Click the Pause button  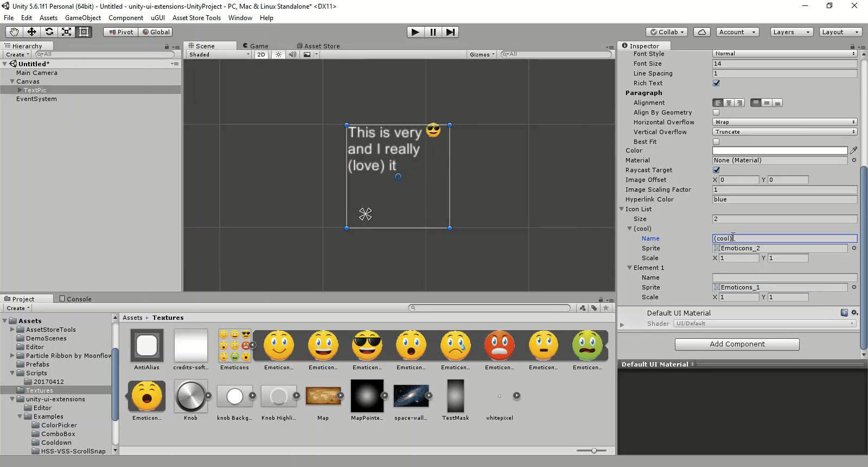(433, 32)
